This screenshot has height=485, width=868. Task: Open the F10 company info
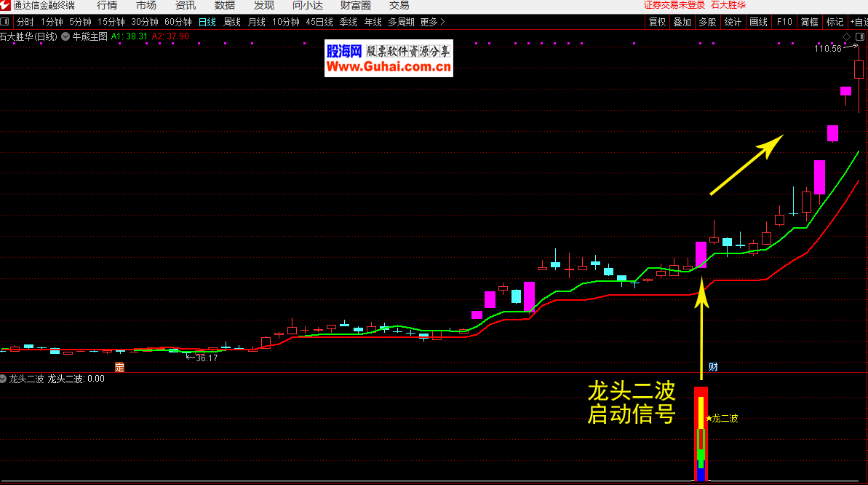click(784, 22)
